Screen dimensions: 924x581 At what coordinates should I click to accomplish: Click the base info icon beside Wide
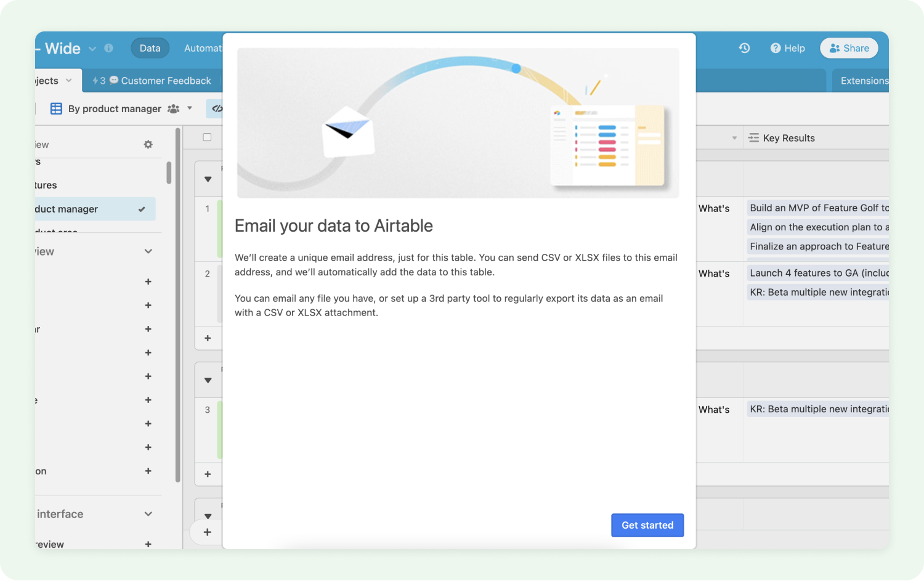(x=109, y=48)
